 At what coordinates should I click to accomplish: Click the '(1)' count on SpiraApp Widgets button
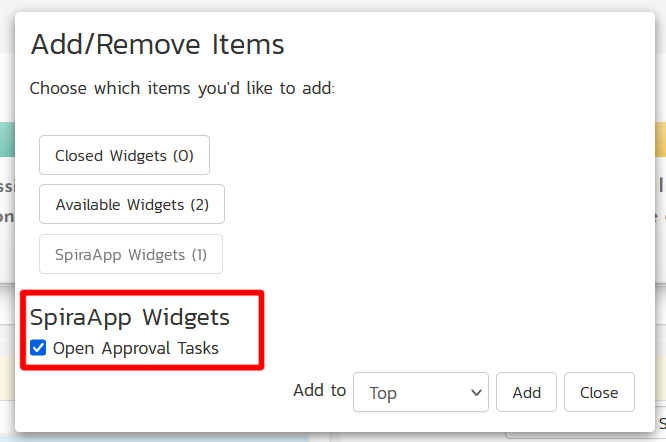[196, 254]
